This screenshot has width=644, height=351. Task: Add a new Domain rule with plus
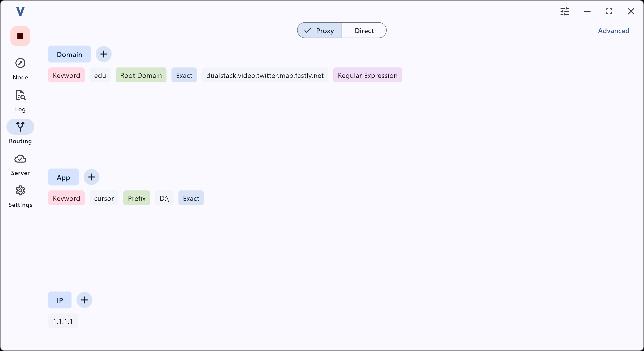103,54
